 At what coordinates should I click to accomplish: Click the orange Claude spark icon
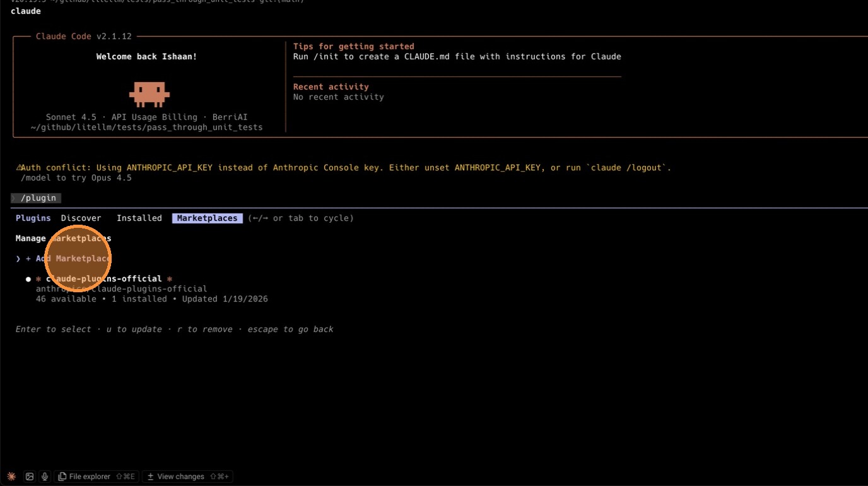tap(11, 477)
